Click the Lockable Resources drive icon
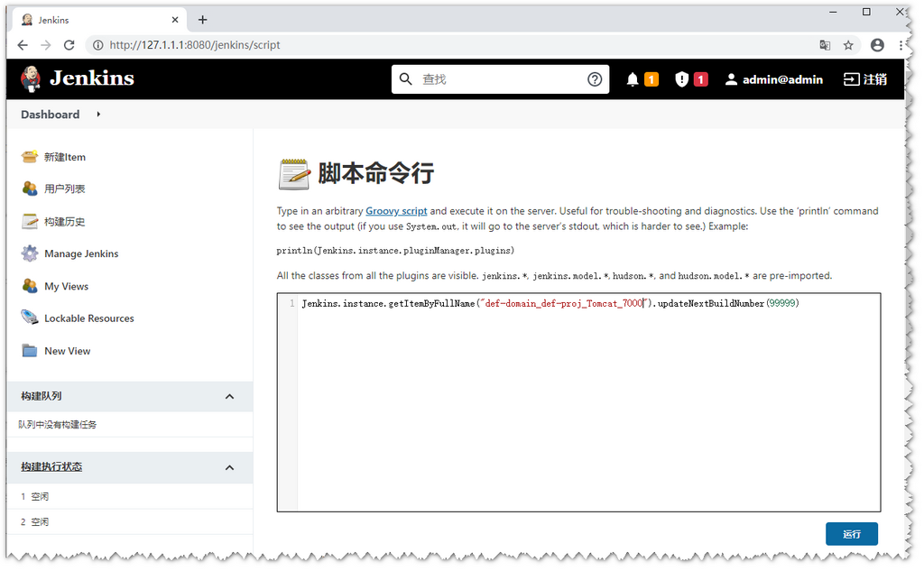Image resolution: width=924 pixels, height=571 pixels. [30, 318]
